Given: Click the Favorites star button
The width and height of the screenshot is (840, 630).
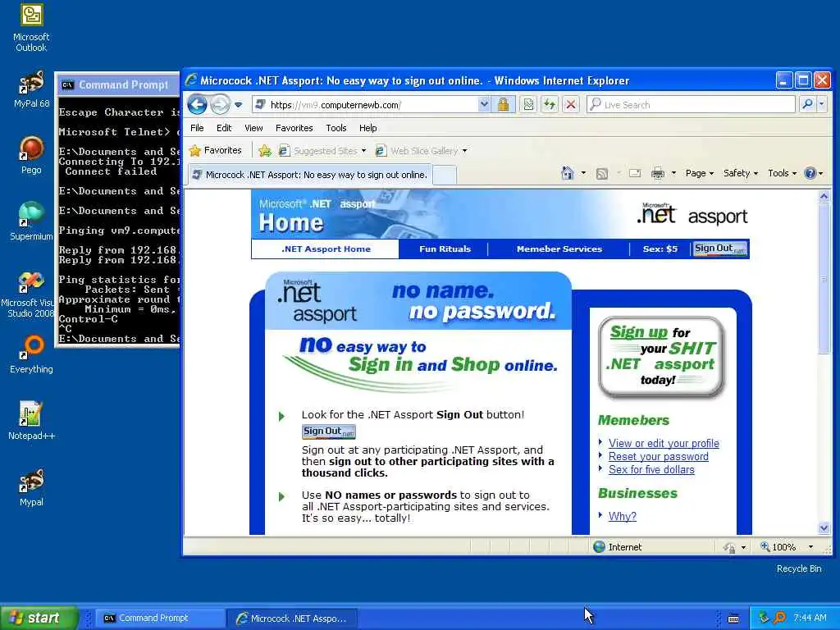Looking at the screenshot, I should [216, 151].
